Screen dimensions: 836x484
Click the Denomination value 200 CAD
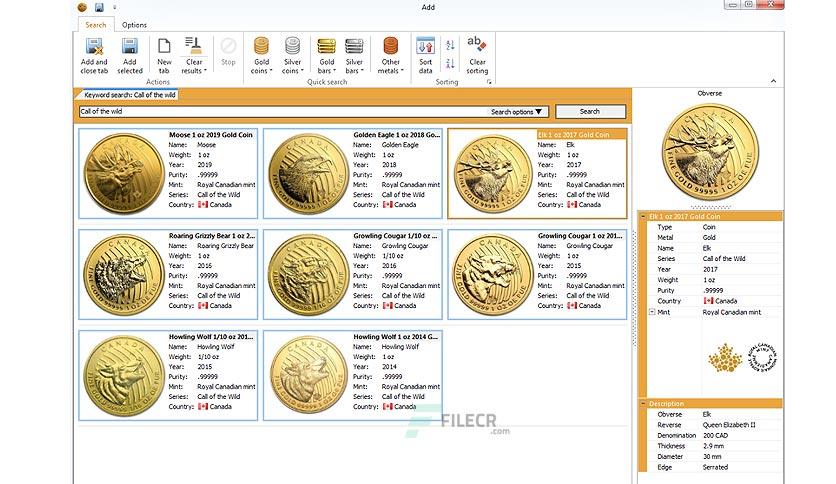click(x=716, y=435)
